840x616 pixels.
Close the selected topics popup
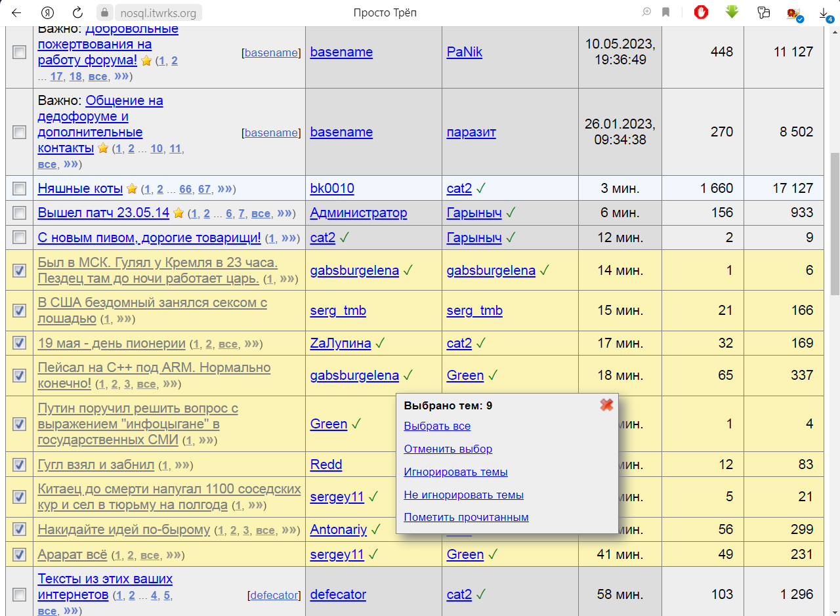pyautogui.click(x=606, y=405)
